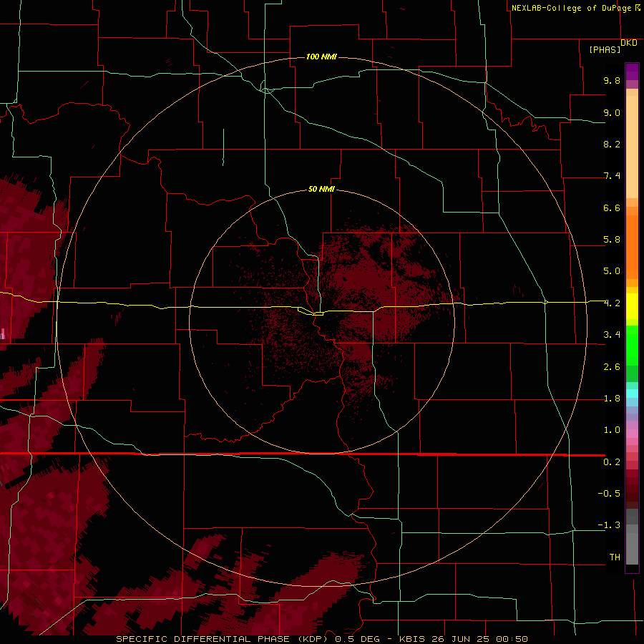Image resolution: width=644 pixels, height=644 pixels.
Task: Click the 50 NMI range ring label
Action: point(321,189)
